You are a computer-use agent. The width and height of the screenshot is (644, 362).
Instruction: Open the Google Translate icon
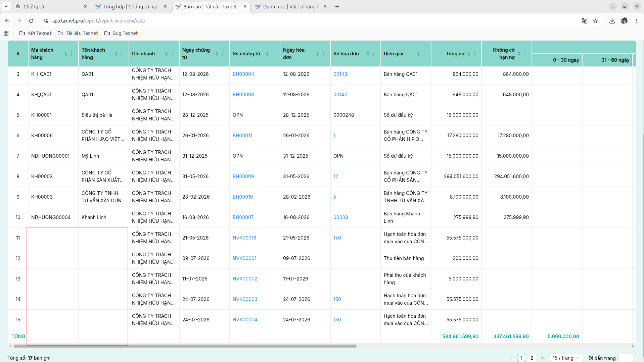click(585, 21)
